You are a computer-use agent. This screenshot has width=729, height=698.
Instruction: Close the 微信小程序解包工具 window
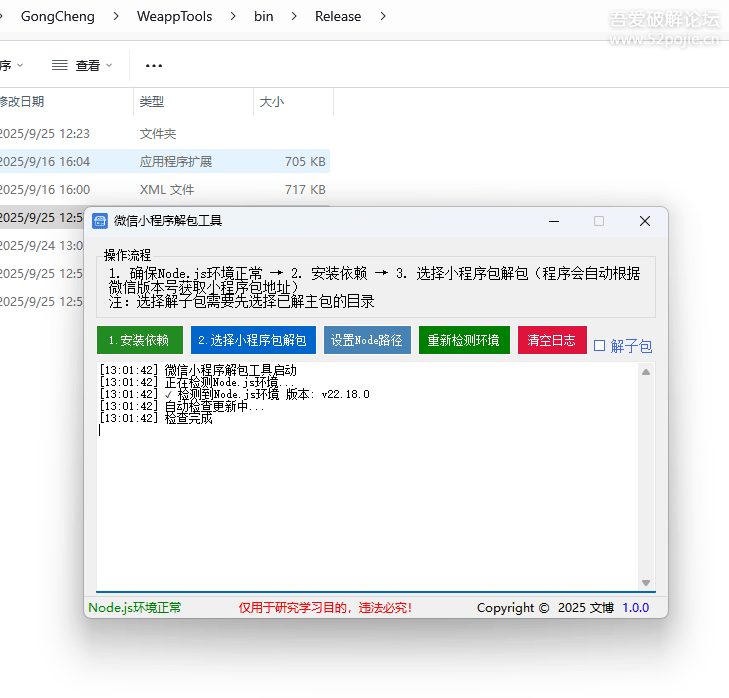tap(645, 221)
